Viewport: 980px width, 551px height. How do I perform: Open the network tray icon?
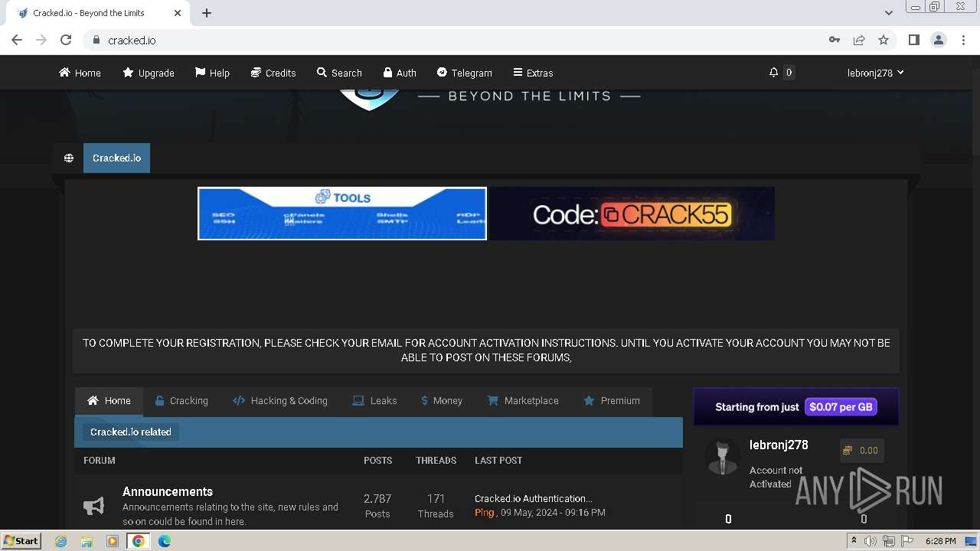point(889,541)
